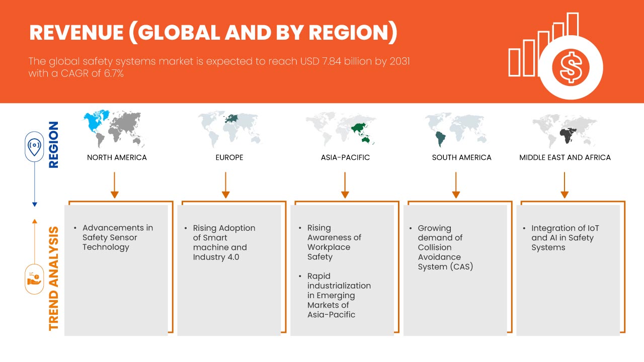The image size is (644, 362).
Task: Click the orange arrow under Europe
Action: [x=225, y=185]
